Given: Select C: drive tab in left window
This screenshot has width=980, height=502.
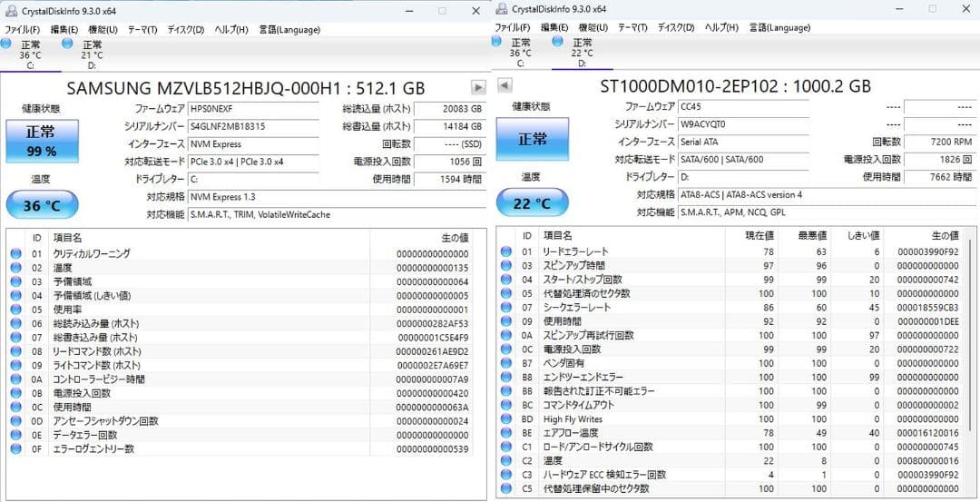Looking at the screenshot, I should pyautogui.click(x=31, y=54).
